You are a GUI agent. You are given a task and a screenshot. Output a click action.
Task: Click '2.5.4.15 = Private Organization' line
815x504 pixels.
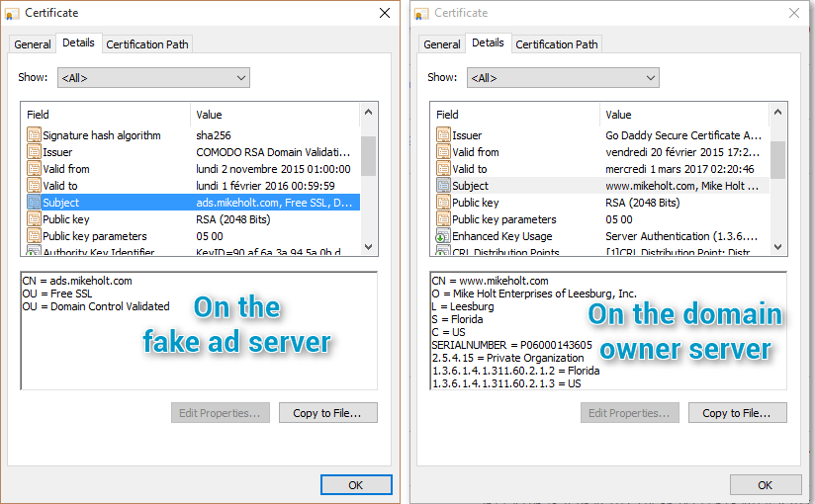(507, 358)
